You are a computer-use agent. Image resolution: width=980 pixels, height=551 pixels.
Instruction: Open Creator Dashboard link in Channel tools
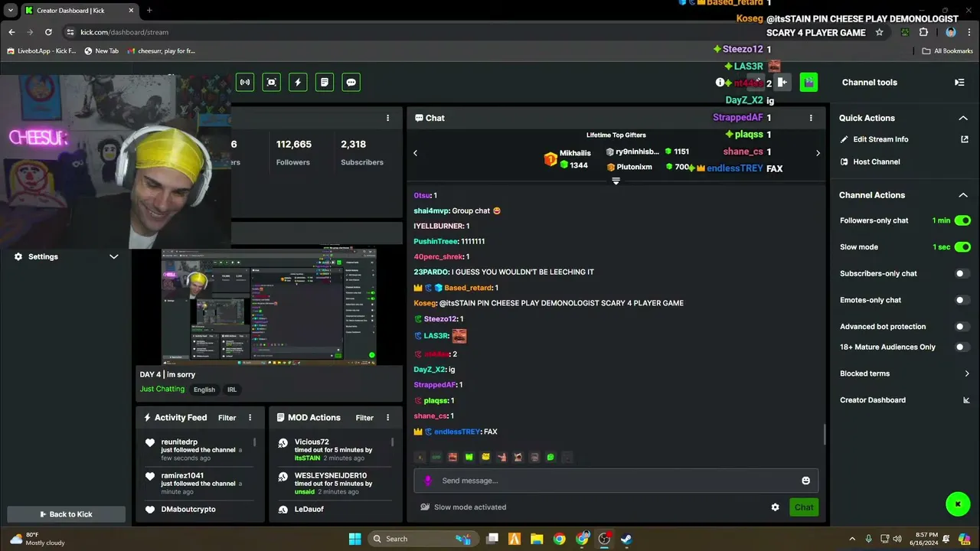[x=873, y=400]
